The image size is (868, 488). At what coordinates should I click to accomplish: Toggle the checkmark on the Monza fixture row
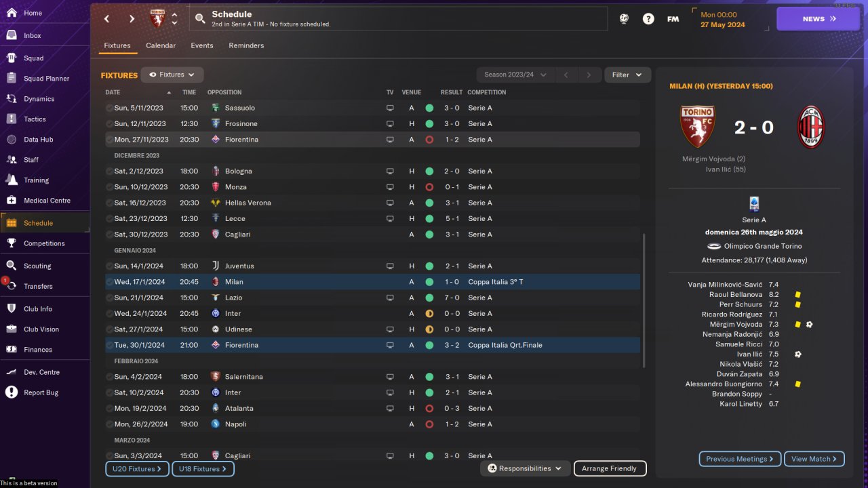click(109, 186)
